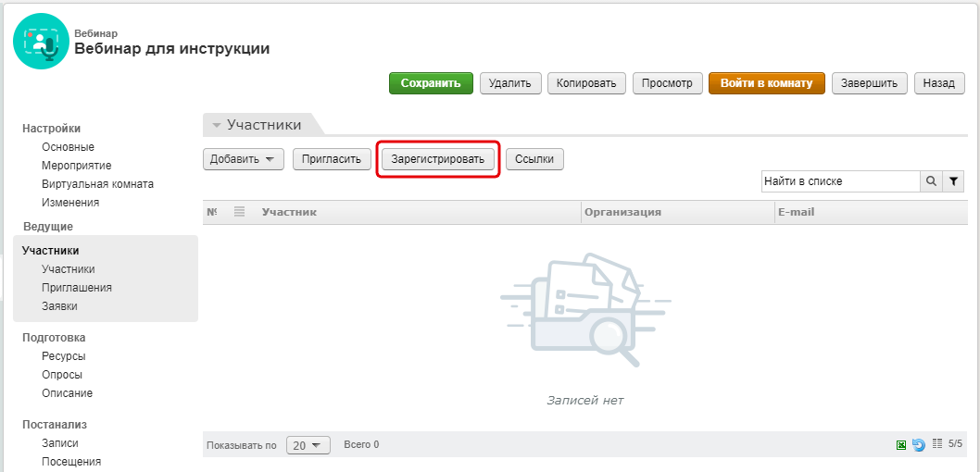Open the Добавить dropdown
The image size is (980, 472).
point(243,158)
